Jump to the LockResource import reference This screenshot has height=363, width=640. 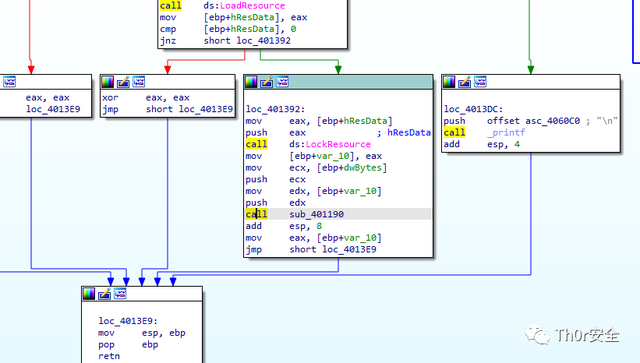click(338, 144)
